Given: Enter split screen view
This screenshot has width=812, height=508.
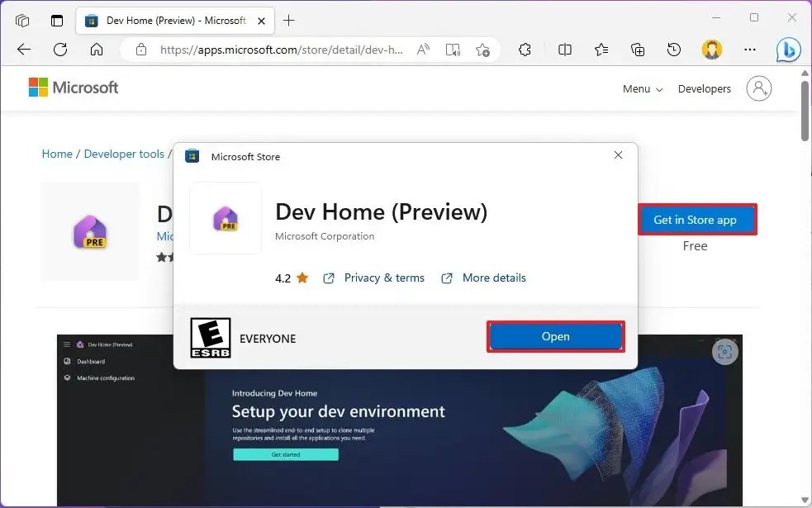Looking at the screenshot, I should pyautogui.click(x=565, y=50).
